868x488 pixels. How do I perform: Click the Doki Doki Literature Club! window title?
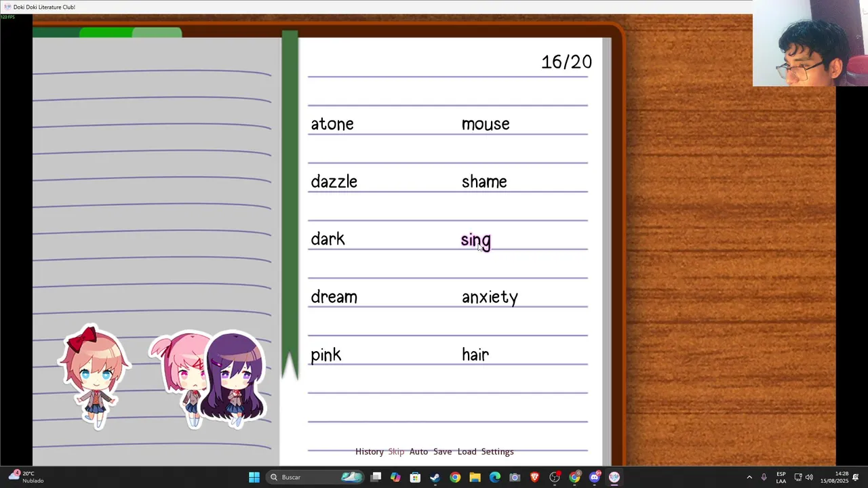pos(44,7)
